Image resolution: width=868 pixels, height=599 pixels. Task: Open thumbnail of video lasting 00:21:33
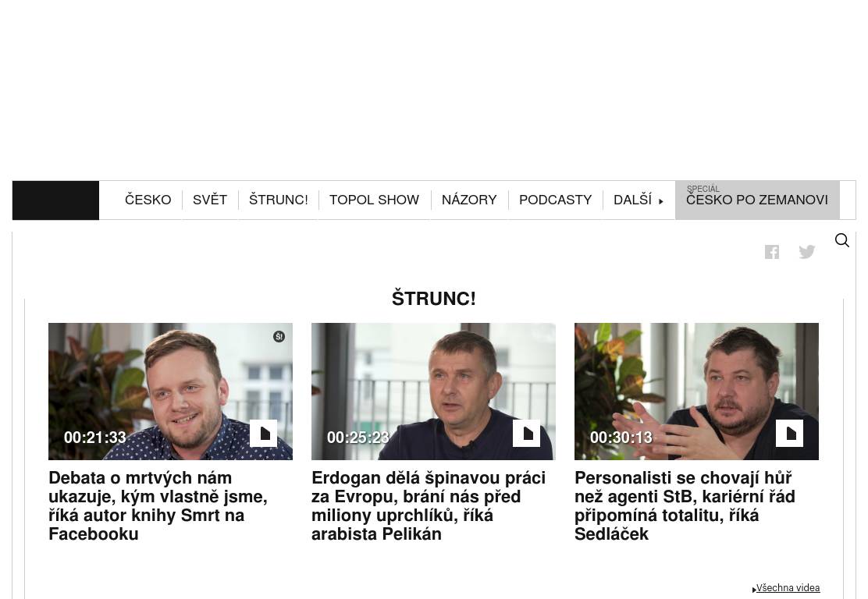tap(170, 392)
